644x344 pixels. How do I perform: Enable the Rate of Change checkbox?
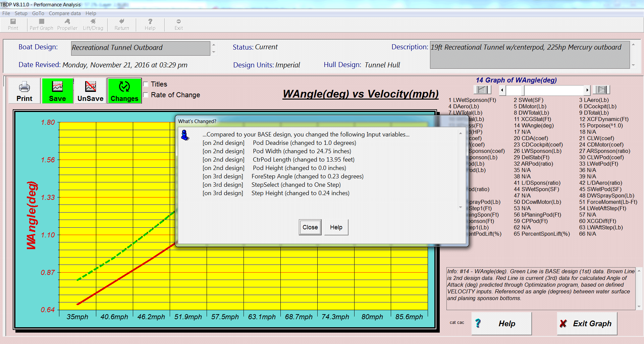[146, 95]
